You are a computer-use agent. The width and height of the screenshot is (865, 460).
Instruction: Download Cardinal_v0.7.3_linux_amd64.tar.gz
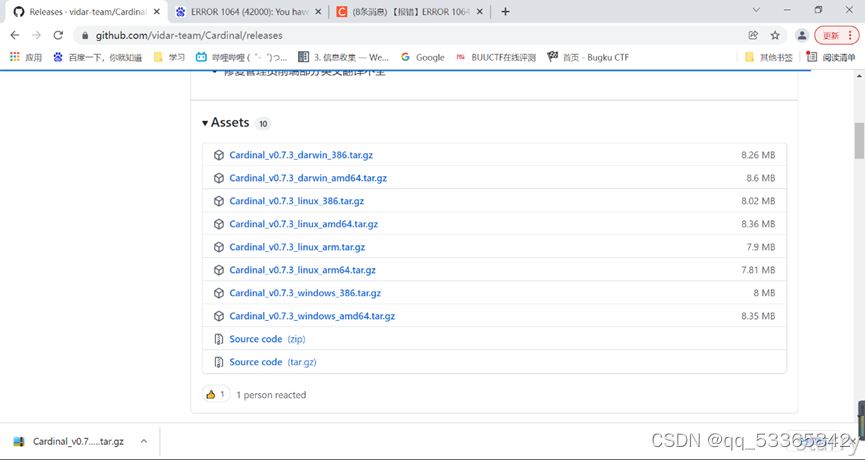(304, 224)
